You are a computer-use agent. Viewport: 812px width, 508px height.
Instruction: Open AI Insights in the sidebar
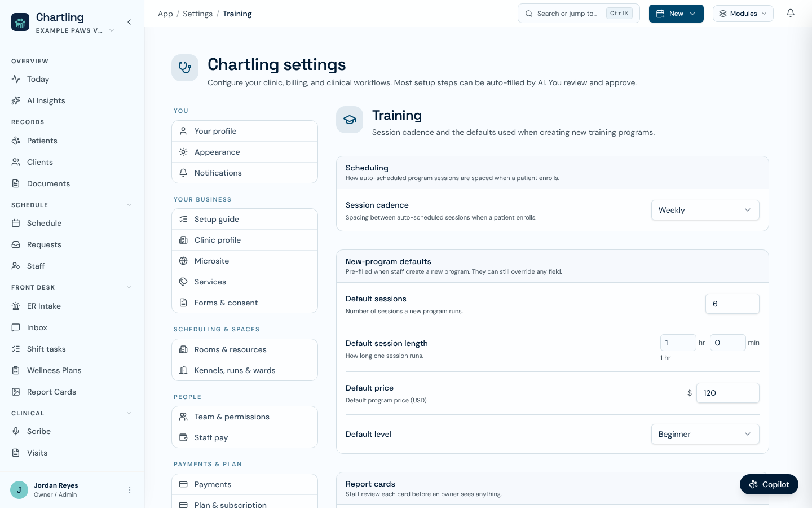tap(72, 100)
